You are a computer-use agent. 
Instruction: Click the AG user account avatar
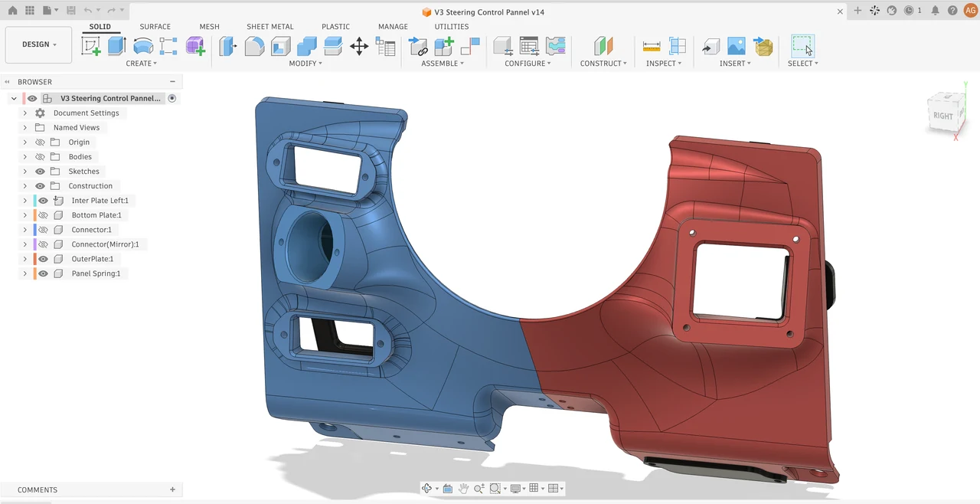(x=970, y=11)
